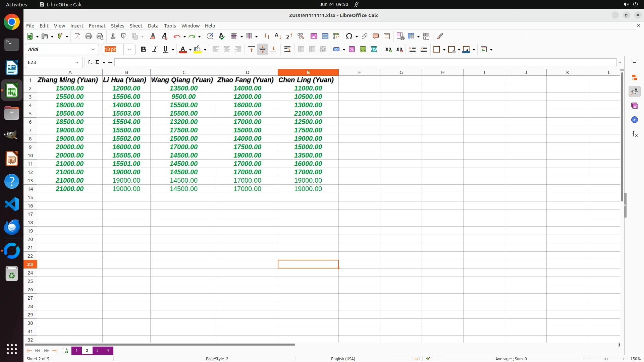This screenshot has width=644, height=362.
Task: Click the Clone Formatting paintbrush icon
Action: coord(152,36)
